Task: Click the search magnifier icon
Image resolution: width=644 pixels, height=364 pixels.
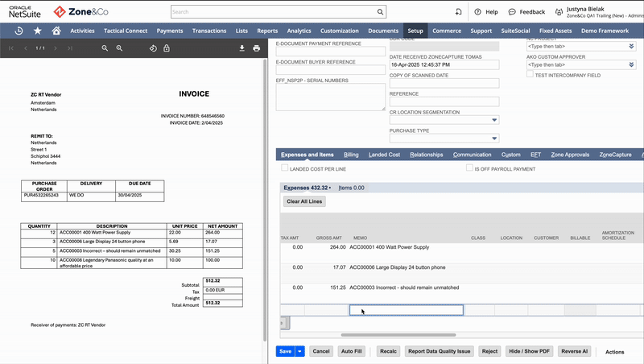Action: click(x=380, y=12)
